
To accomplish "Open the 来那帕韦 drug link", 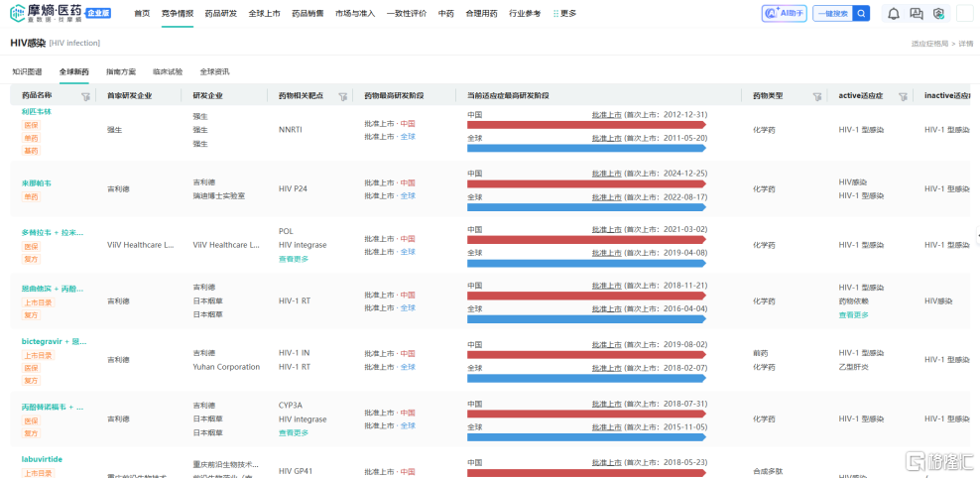I will point(37,183).
